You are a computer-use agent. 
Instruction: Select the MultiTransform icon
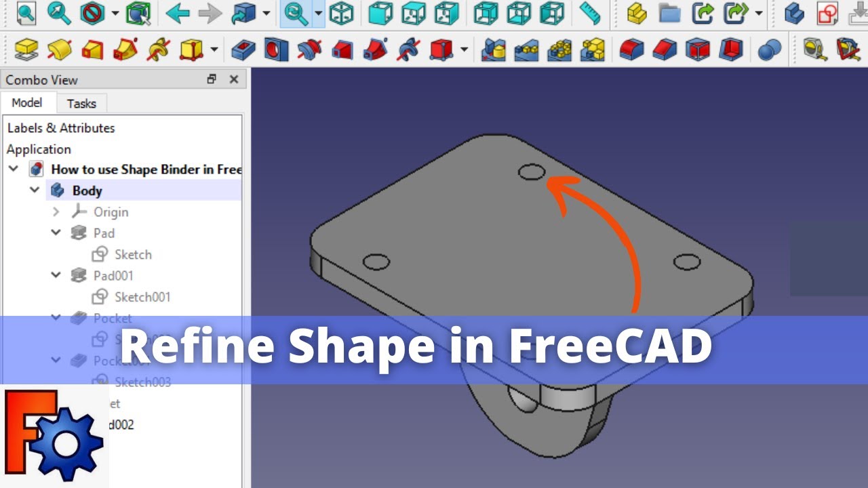click(x=593, y=49)
